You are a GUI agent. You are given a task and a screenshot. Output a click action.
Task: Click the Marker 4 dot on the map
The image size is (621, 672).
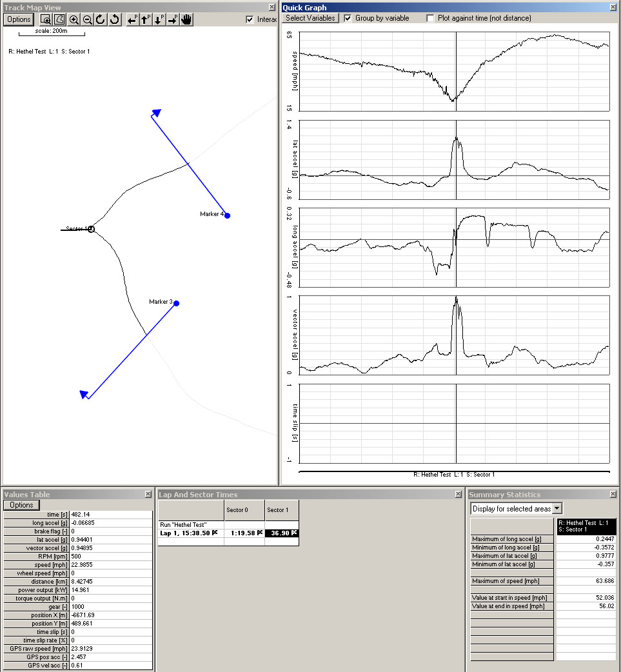pyautogui.click(x=228, y=215)
